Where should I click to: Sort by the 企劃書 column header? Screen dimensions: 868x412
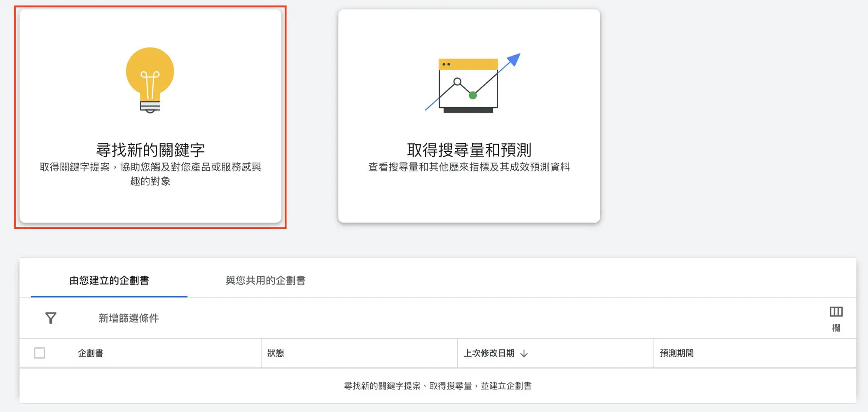coord(91,353)
